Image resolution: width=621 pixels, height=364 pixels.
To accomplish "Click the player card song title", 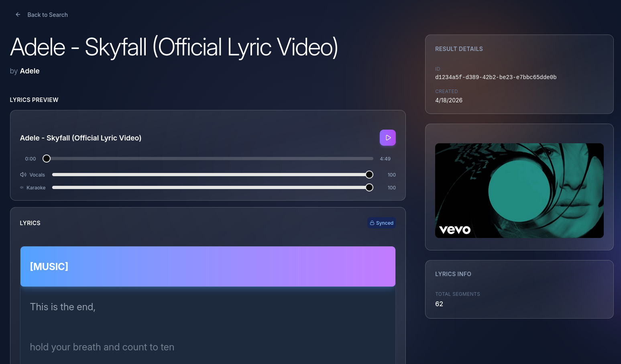I will pos(81,138).
